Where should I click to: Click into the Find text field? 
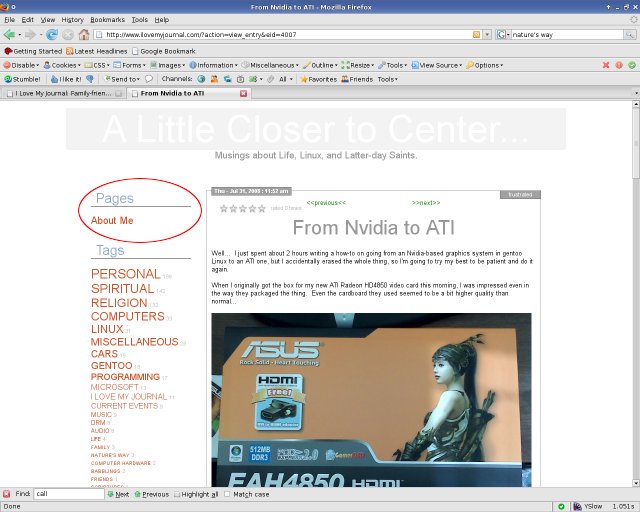click(69, 494)
